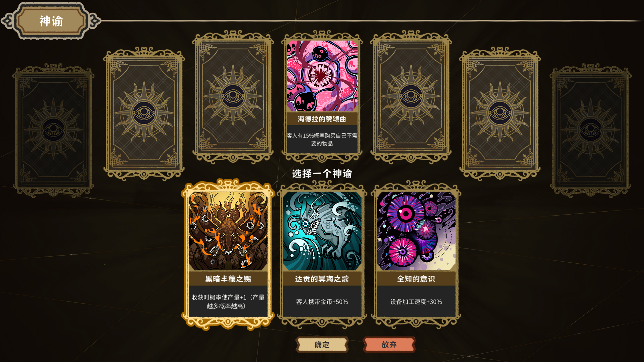Click the revealed 海德拉的赞颂曲 card
This screenshot has height=362, width=644.
pyautogui.click(x=322, y=97)
